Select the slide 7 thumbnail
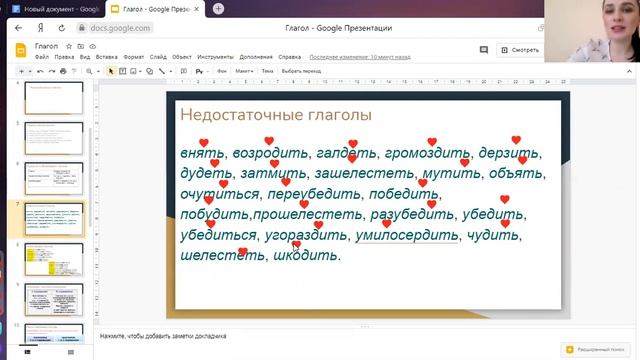This screenshot has width=640, height=360. (54, 219)
